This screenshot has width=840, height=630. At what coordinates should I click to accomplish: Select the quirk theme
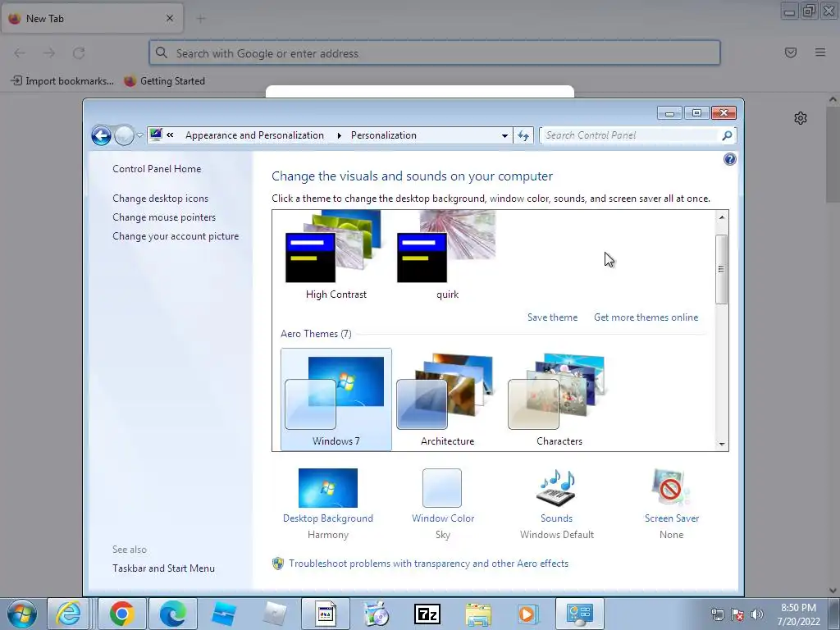(x=447, y=256)
